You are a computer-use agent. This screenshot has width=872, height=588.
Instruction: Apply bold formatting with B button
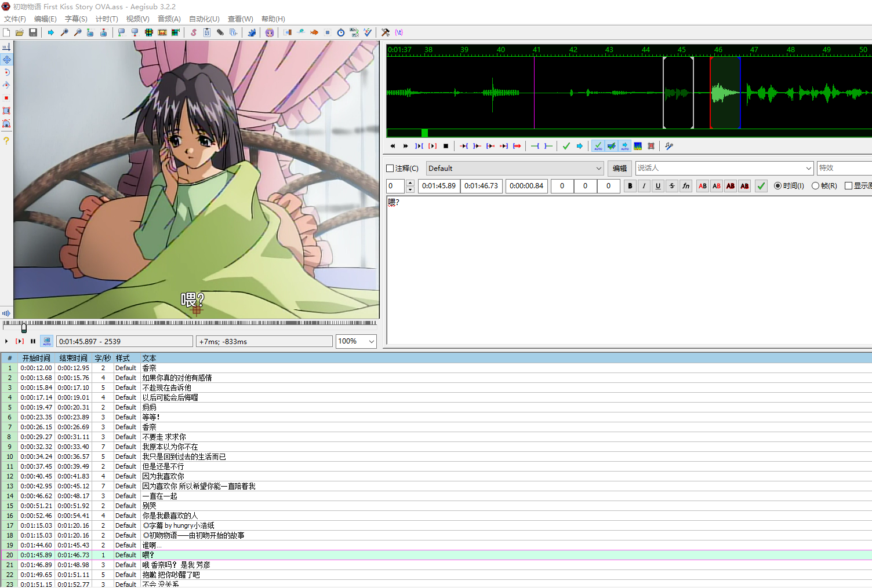tap(630, 186)
